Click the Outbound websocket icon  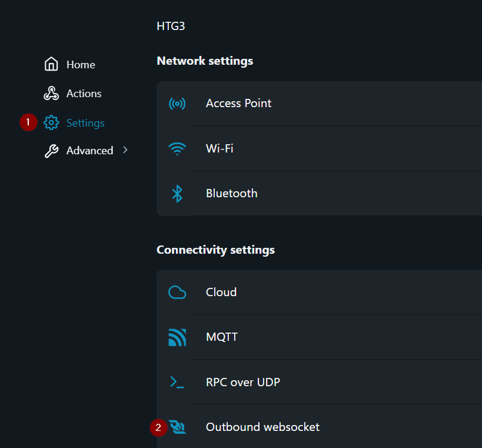tap(177, 427)
